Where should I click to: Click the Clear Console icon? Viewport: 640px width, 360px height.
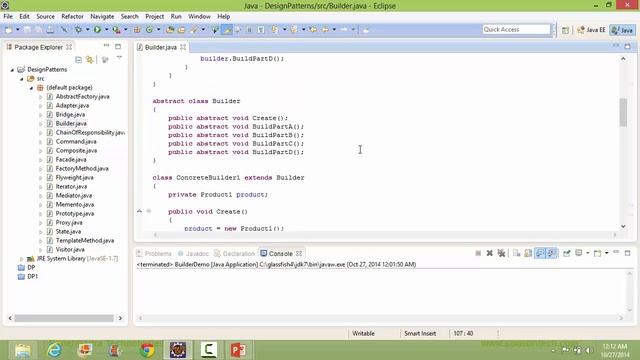(516, 253)
